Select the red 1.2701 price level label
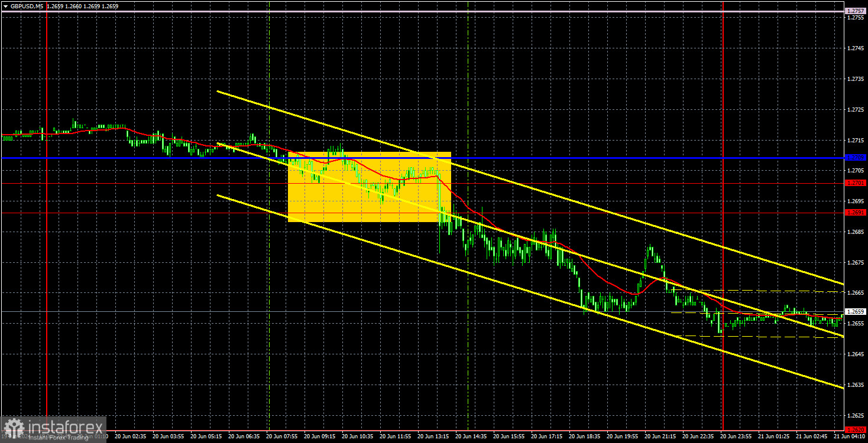Screen dimensions: 868x443 tap(856, 183)
